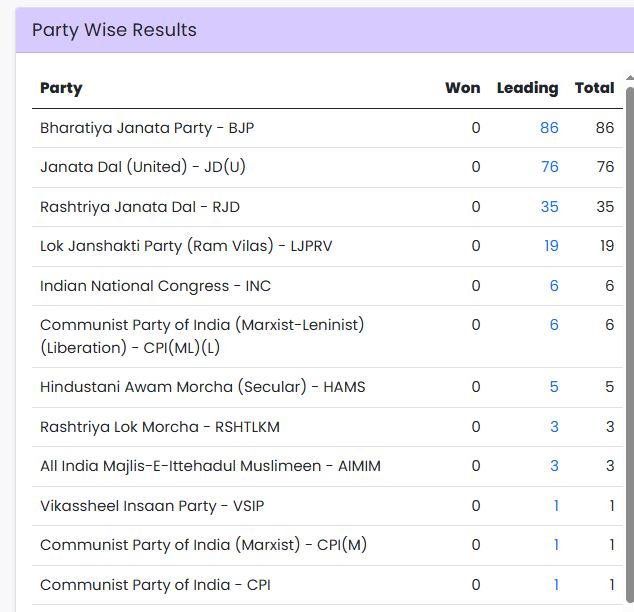Open RJD leading count 35 link
The width and height of the screenshot is (634, 612).
(x=549, y=207)
